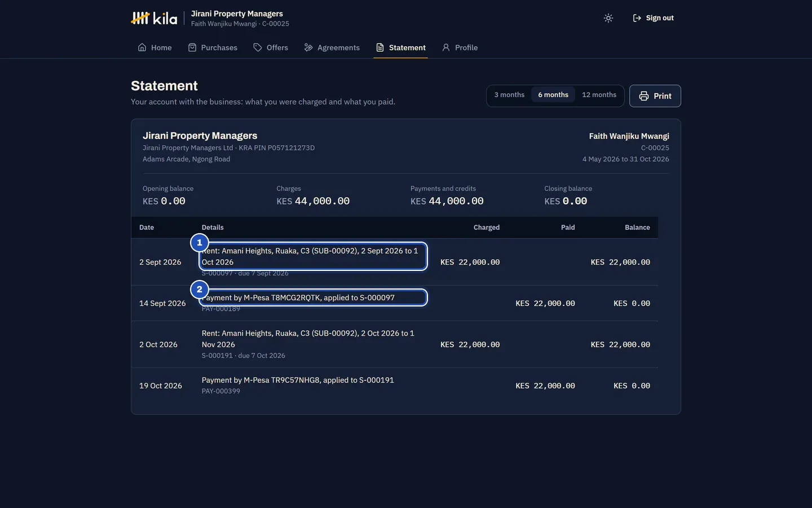Click the Details column header

(x=213, y=227)
